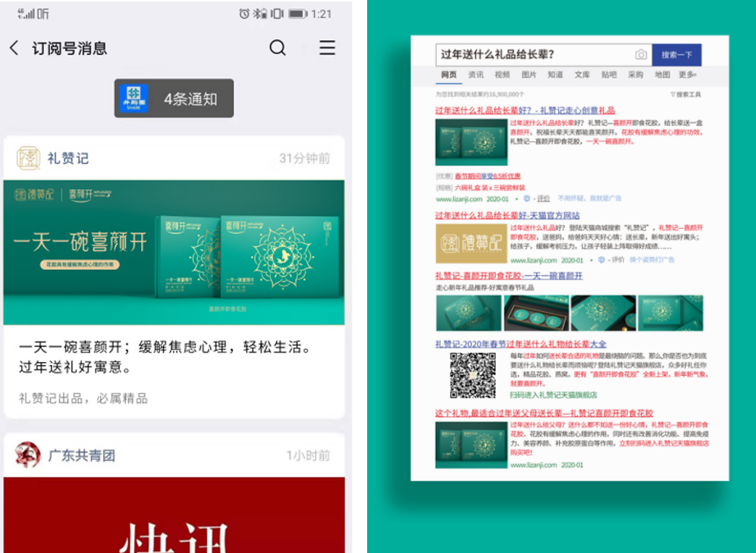Switch to the 资讯 search tab
The width and height of the screenshot is (756, 553).
pos(476,75)
